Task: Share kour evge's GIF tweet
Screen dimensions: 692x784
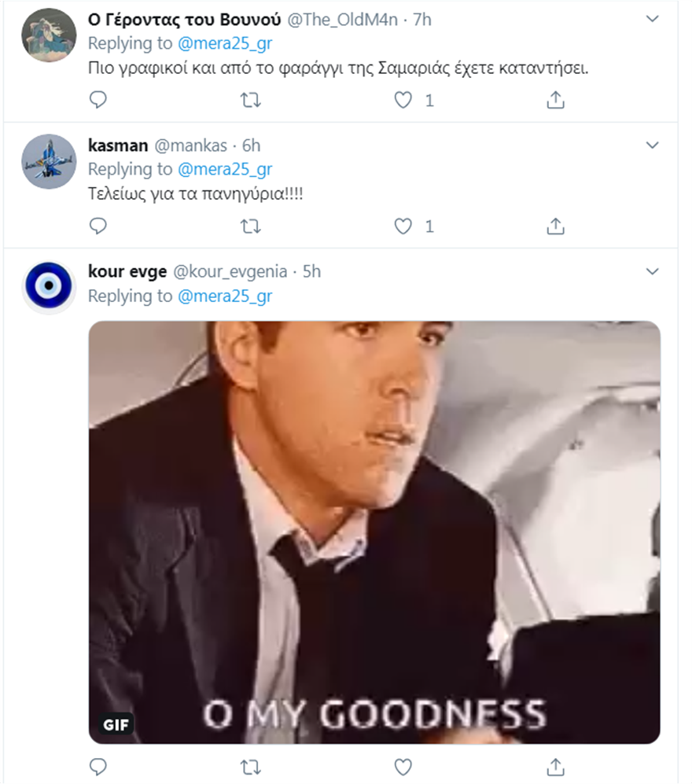Action: point(555,765)
